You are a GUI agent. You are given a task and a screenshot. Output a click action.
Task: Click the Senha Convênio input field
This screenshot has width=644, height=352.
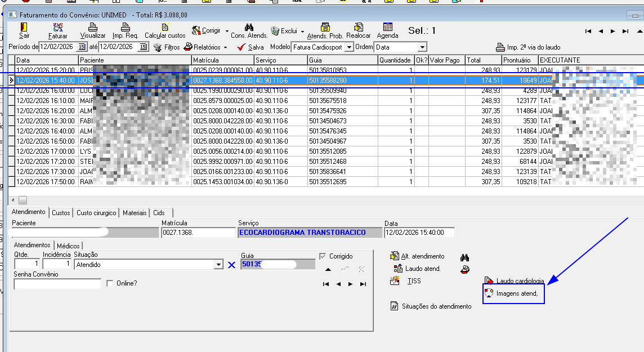tap(57, 284)
